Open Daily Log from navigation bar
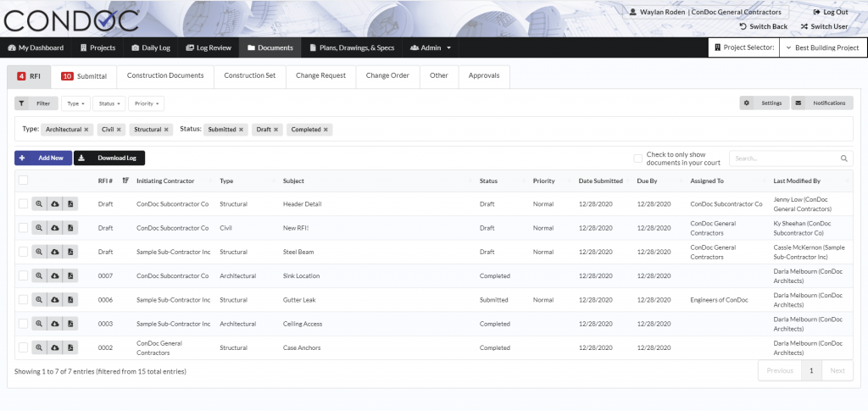Viewport: 868px width, 411px height. [x=151, y=47]
